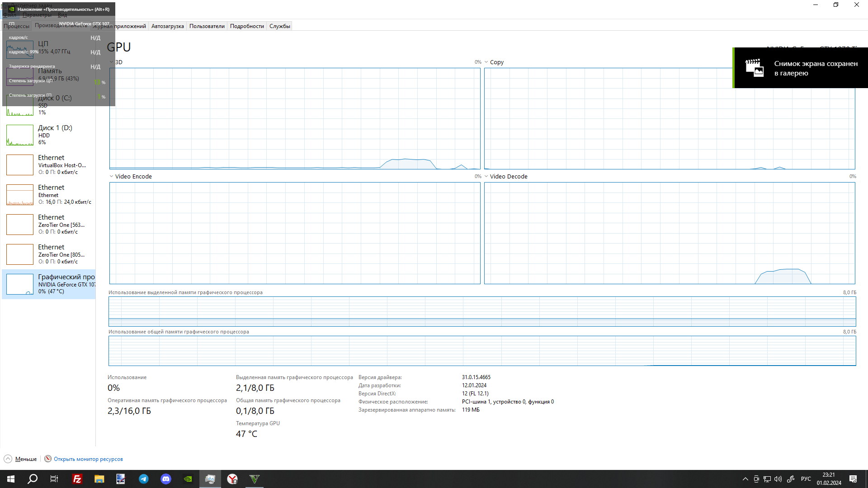The image size is (868, 488).
Task: Switch input language РУС indicator
Action: point(806,479)
